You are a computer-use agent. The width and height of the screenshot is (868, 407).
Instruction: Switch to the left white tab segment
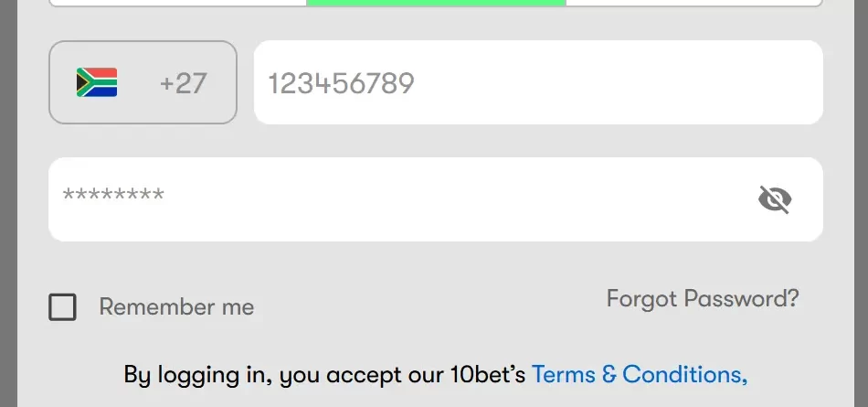click(x=177, y=3)
